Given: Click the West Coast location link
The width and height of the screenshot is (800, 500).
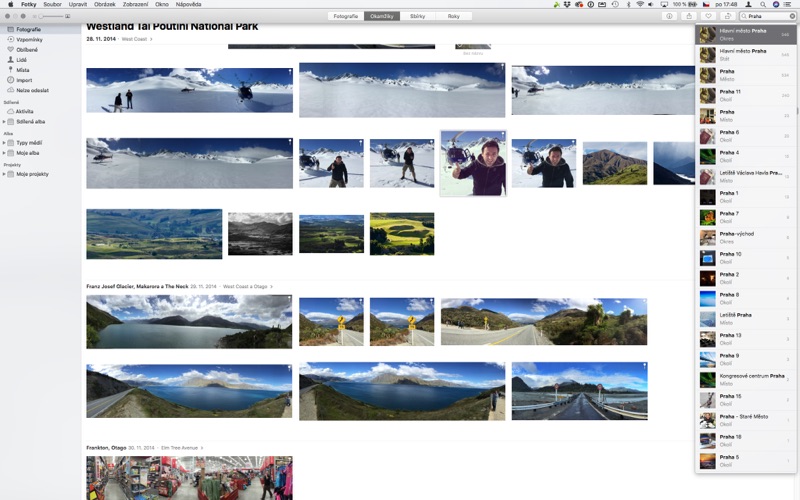Looking at the screenshot, I should [x=133, y=39].
